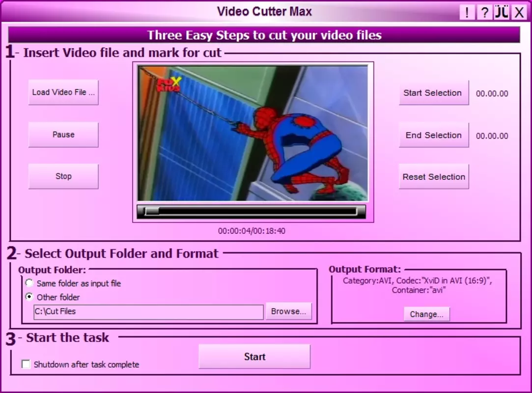The height and width of the screenshot is (393, 532).
Task: Click End Selection button
Action: [434, 135]
